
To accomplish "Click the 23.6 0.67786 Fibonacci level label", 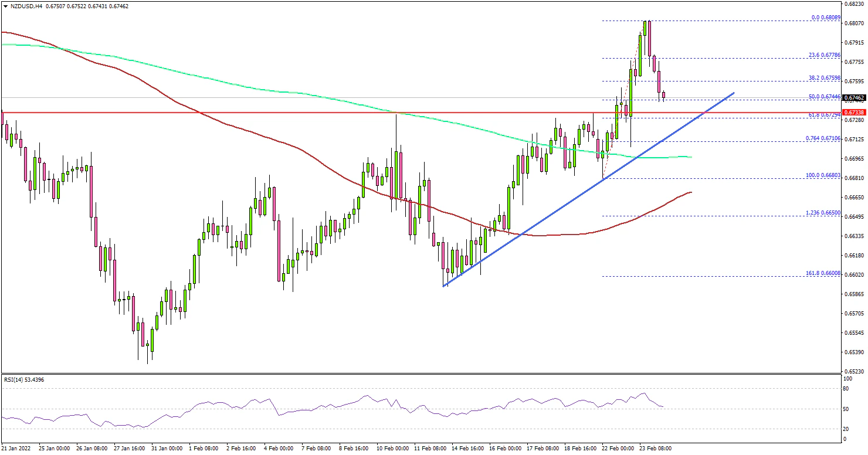I will pyautogui.click(x=824, y=55).
